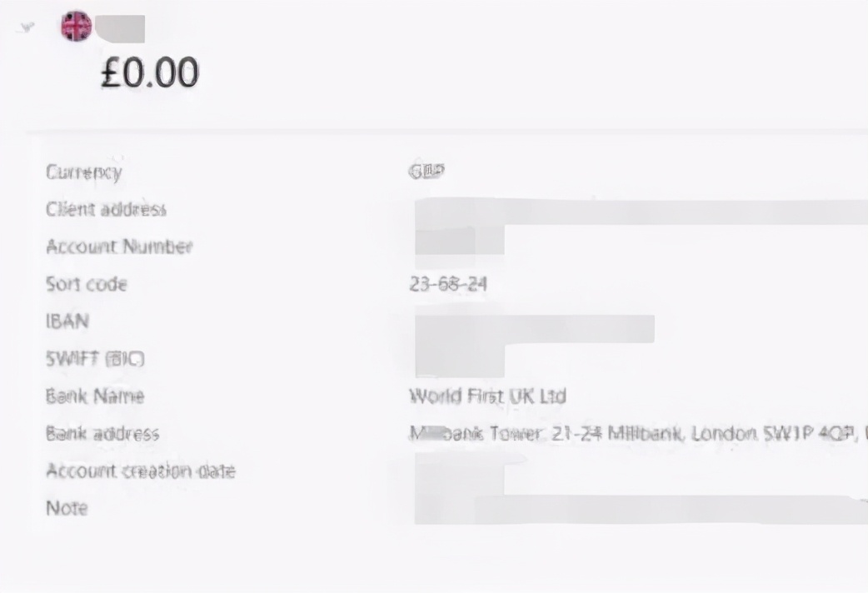Click the SWIFT (BIC) label
This screenshot has height=593, width=868.
95,359
